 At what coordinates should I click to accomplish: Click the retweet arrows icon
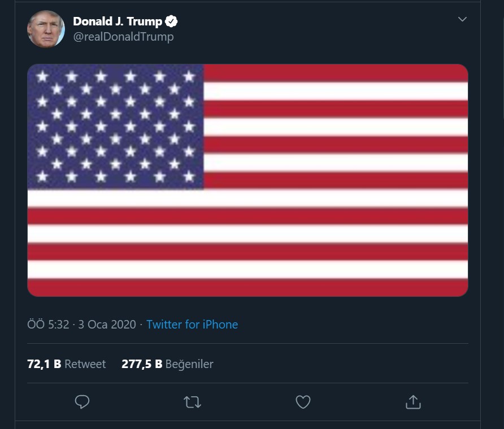pyautogui.click(x=193, y=402)
